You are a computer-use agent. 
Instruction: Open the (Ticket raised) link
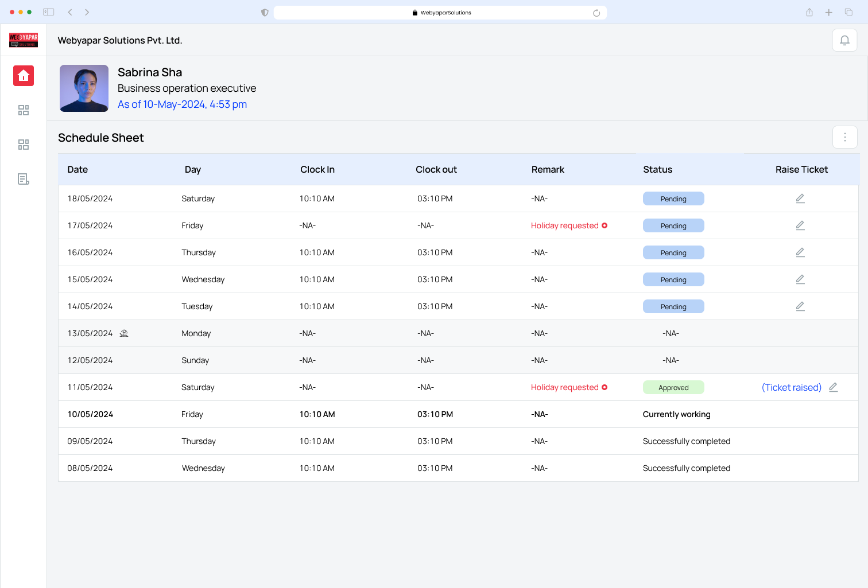point(791,387)
